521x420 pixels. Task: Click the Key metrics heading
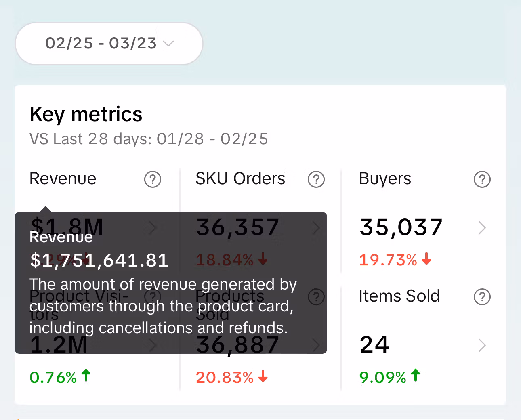86,114
